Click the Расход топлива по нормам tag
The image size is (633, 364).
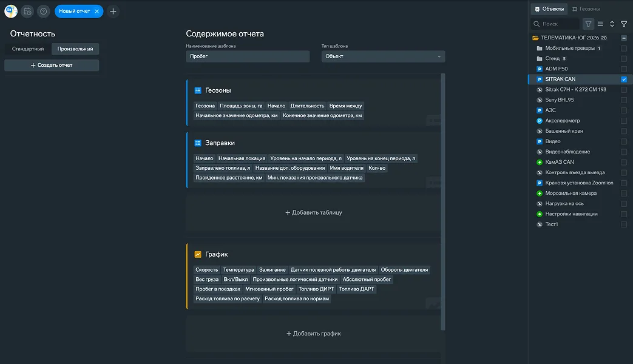297,298
